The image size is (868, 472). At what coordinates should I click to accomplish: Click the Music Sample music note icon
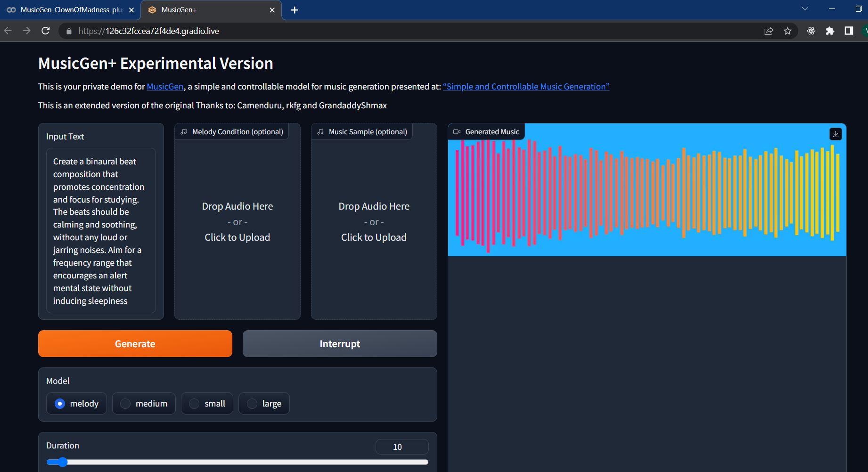(320, 132)
